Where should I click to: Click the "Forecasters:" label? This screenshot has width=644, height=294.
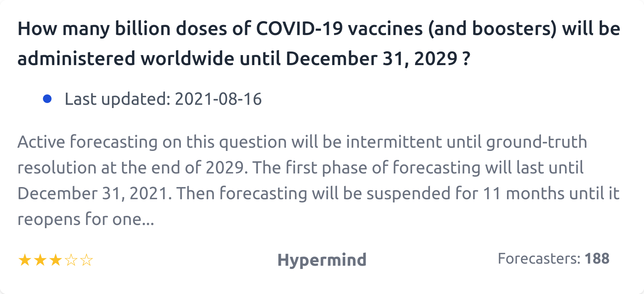pyautogui.click(x=539, y=259)
